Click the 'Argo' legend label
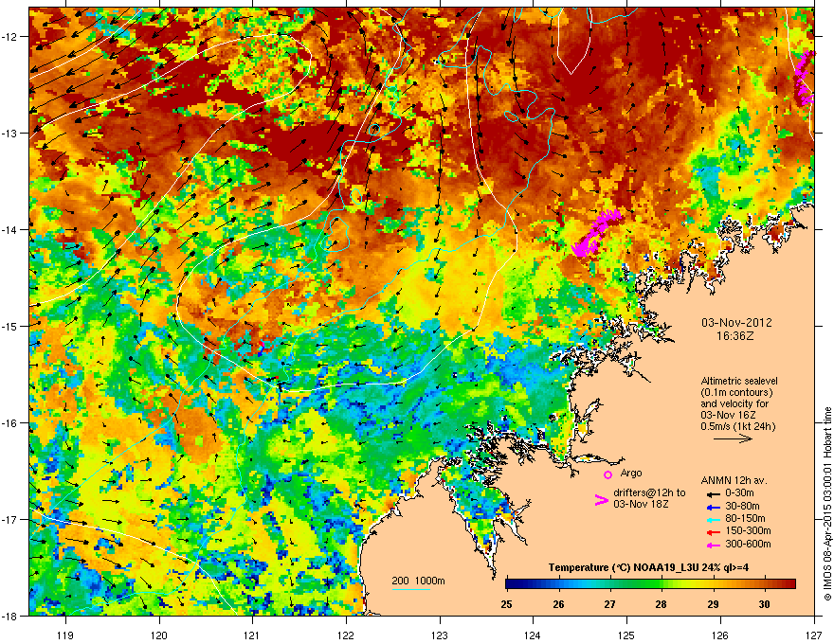 tap(631, 473)
